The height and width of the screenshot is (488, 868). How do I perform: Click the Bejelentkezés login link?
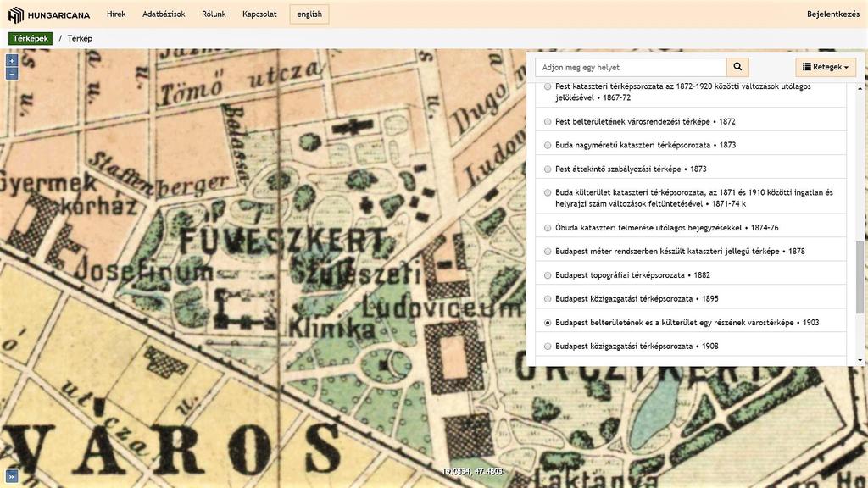click(x=833, y=14)
